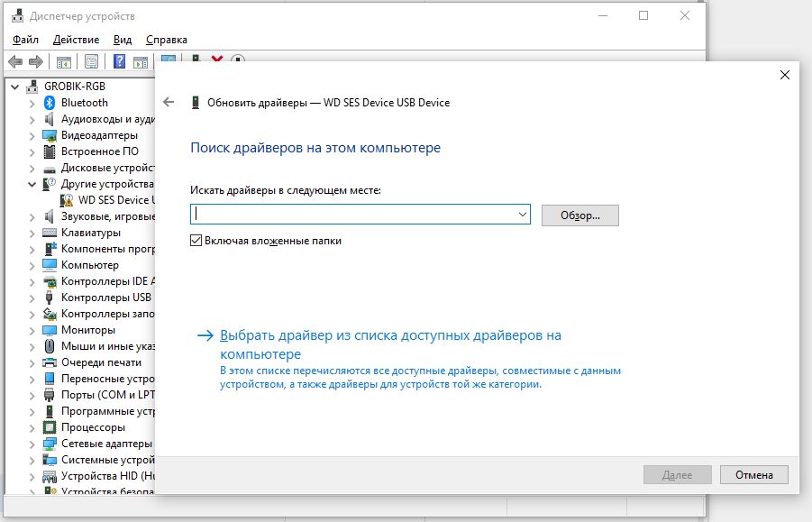Click the Bluetooth icon in device tree
The height and width of the screenshot is (522, 812).
coord(50,103)
